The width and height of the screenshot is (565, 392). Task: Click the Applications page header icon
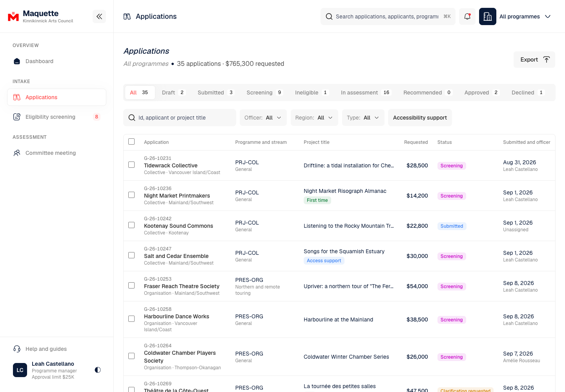point(127,16)
